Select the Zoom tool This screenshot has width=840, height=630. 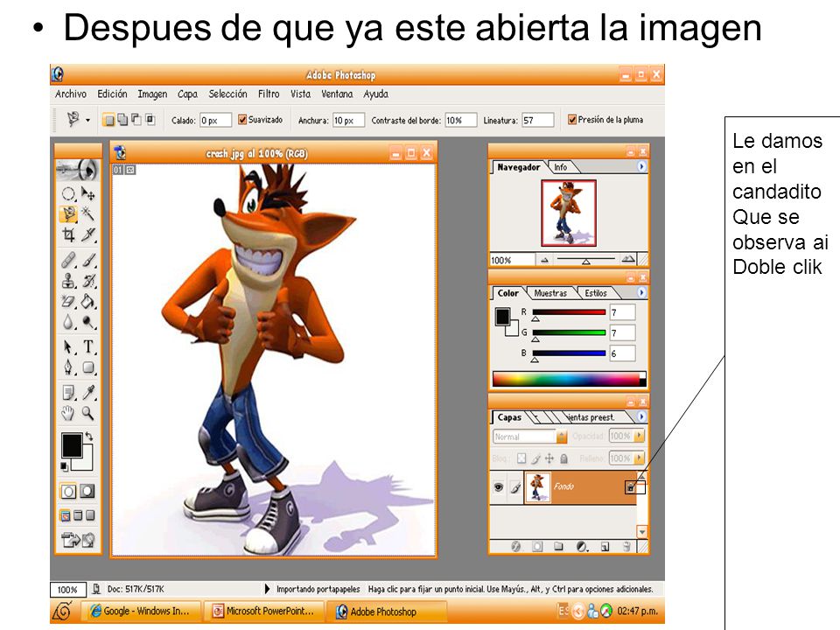coord(88,413)
